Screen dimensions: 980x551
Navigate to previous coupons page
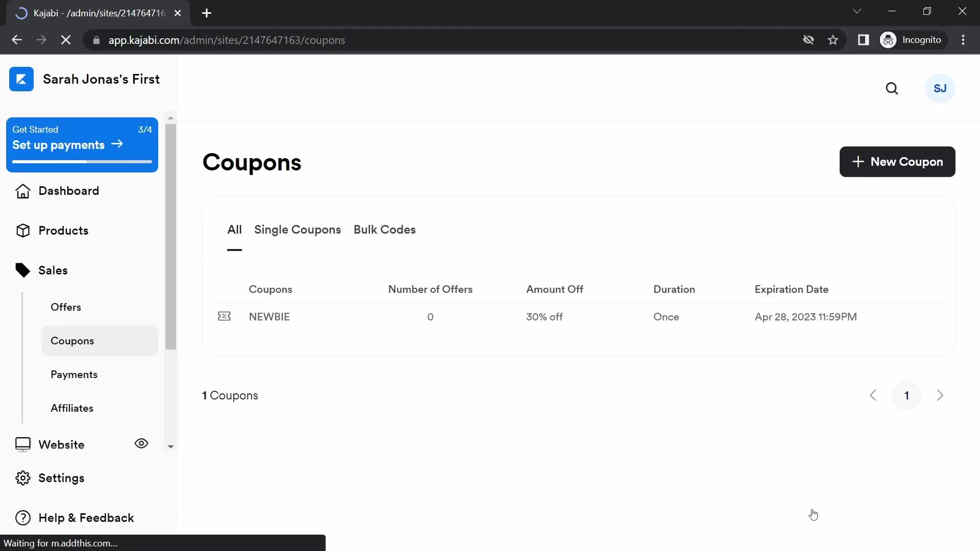[873, 395]
